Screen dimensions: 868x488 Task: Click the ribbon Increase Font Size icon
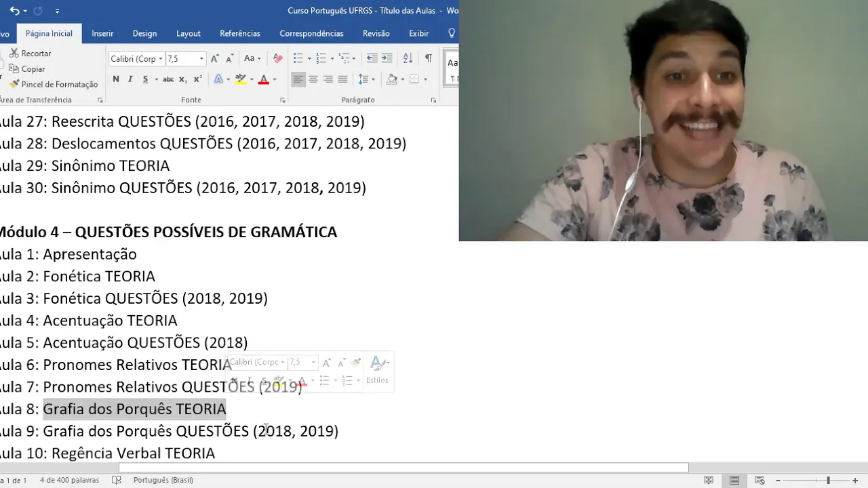pyautogui.click(x=215, y=59)
